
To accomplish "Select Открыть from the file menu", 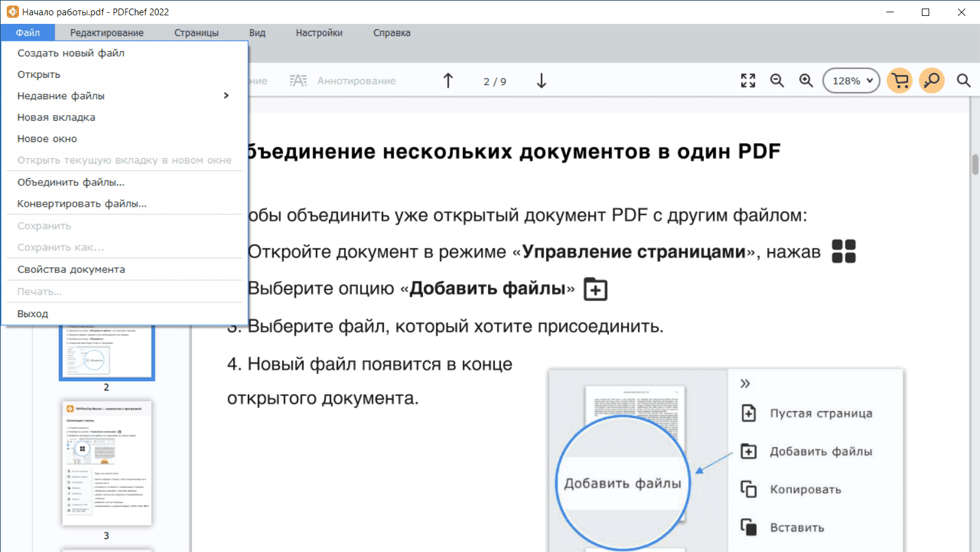I will tap(124, 75).
